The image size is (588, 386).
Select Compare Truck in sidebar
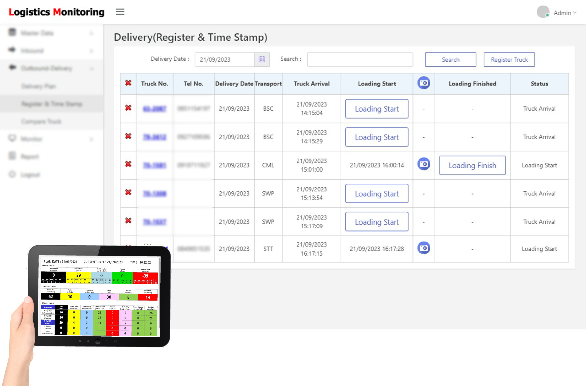(x=41, y=121)
